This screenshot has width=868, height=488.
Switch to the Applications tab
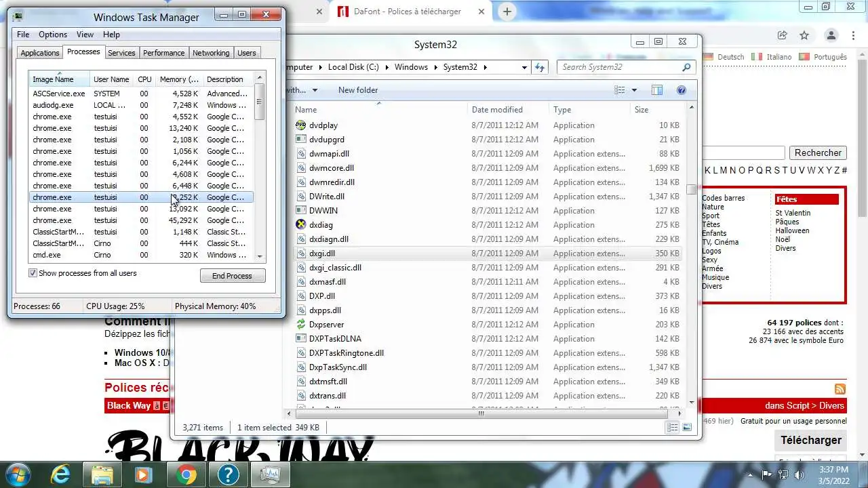coord(40,53)
